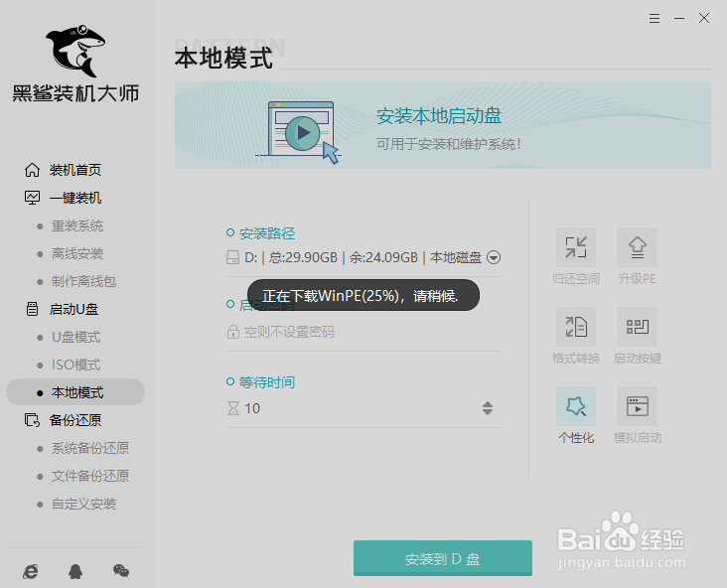Open the hamburger menu in title bar
Viewport: 727px width, 588px height.
(654, 18)
